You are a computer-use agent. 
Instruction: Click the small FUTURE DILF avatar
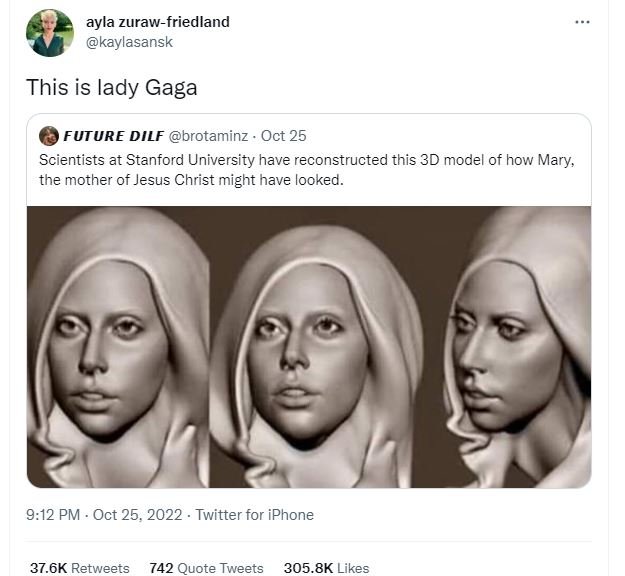pyautogui.click(x=47, y=135)
